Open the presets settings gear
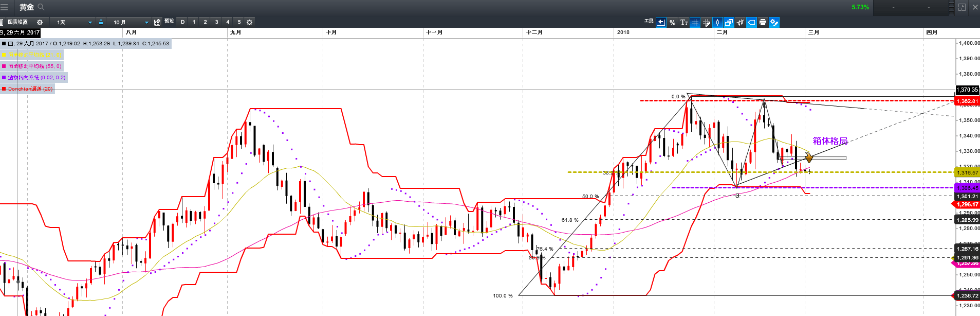Viewport: 980px width, 316px height. click(250, 22)
